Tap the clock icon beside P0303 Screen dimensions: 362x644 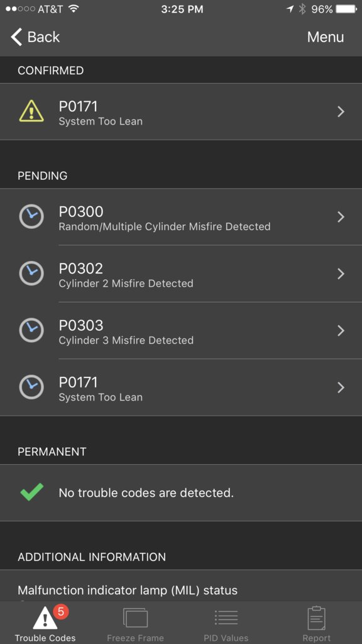click(31, 330)
